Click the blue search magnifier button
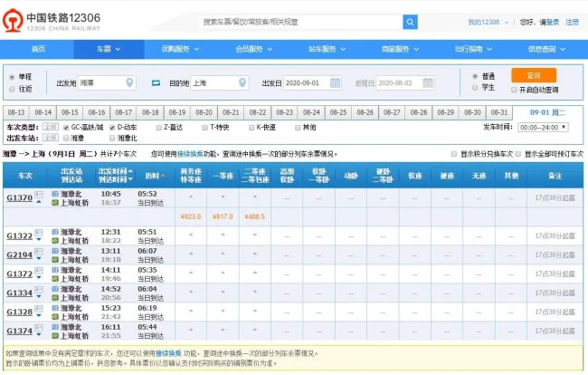Screen dimensions: 588x375 point(410,22)
